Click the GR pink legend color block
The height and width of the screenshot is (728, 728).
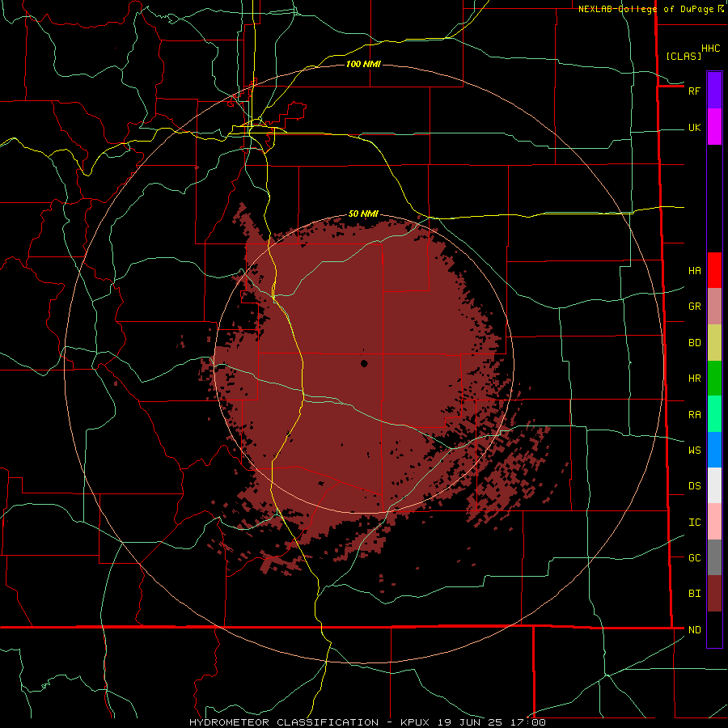(x=714, y=306)
